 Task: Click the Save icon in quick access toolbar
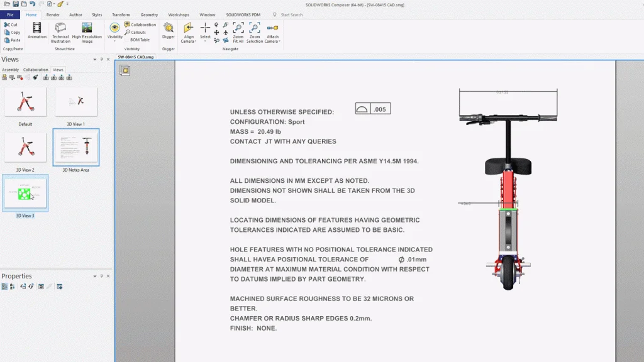(x=15, y=4)
